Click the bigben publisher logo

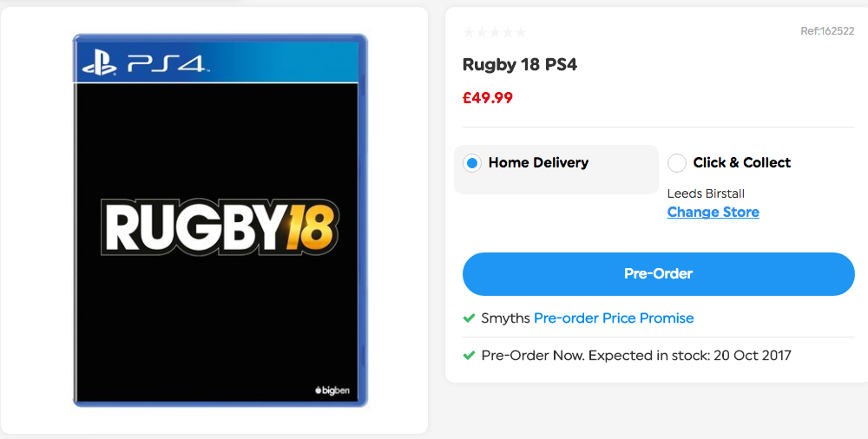(x=334, y=390)
